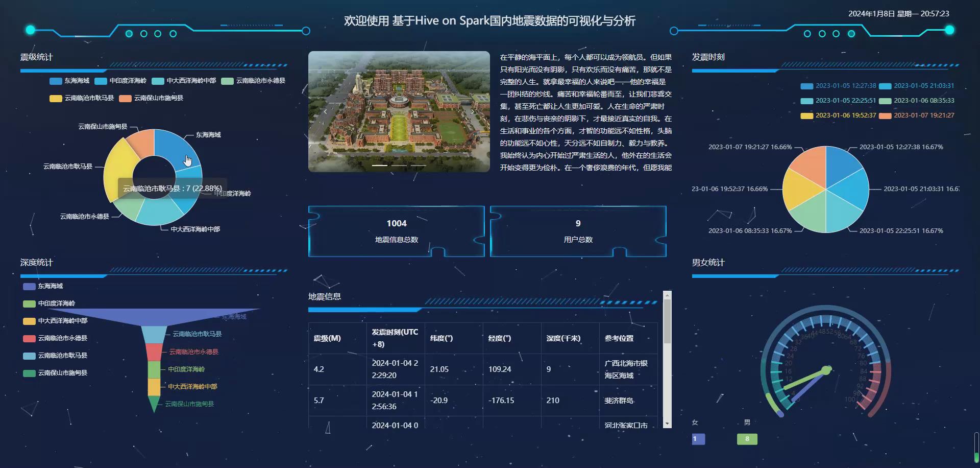This screenshot has height=468, width=980.
Task: Click the longitude cell 109.24
Action: [x=512, y=369]
